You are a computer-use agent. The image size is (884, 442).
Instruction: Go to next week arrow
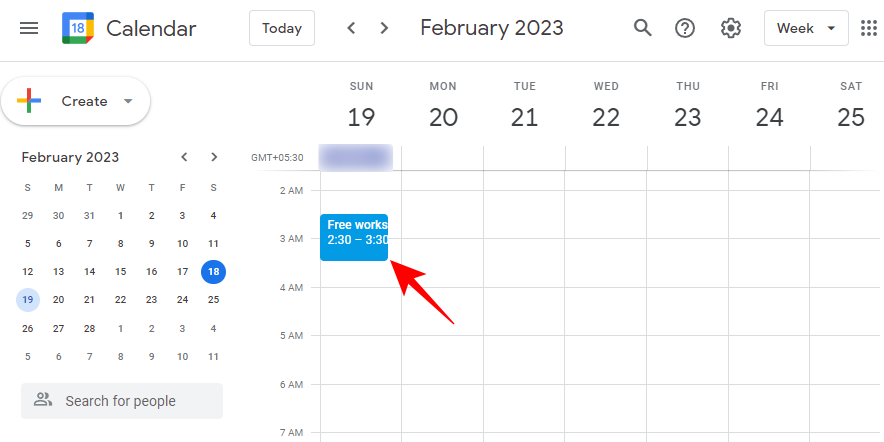384,28
